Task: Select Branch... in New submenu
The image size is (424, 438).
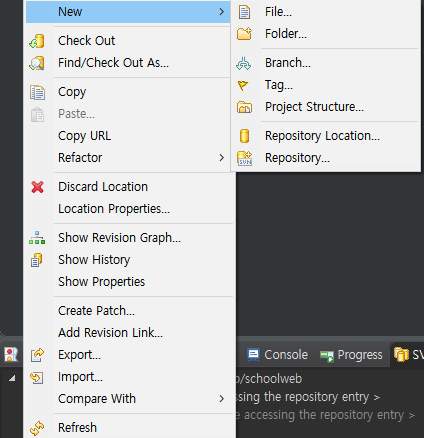Action: (x=326, y=63)
